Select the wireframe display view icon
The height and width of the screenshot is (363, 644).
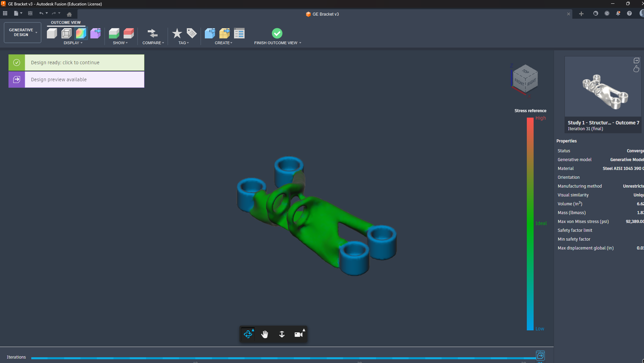coord(67,33)
